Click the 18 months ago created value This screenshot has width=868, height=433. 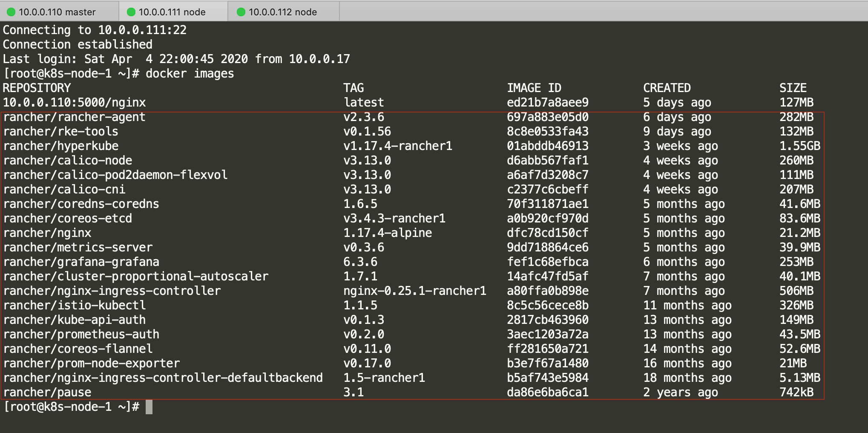tap(687, 378)
